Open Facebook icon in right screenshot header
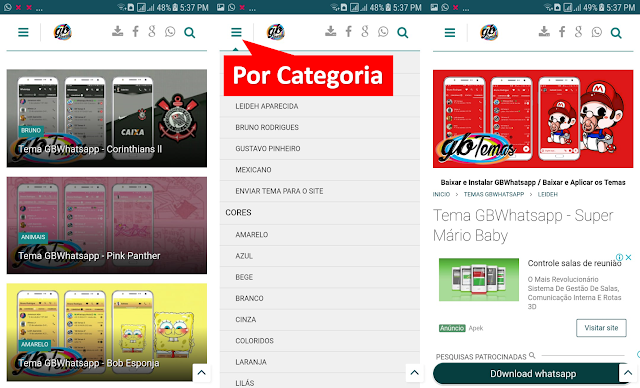 pyautogui.click(x=562, y=31)
